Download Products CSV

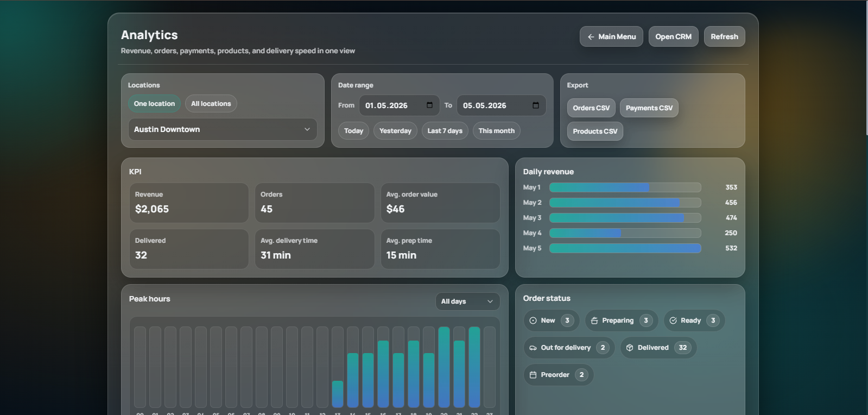click(595, 131)
